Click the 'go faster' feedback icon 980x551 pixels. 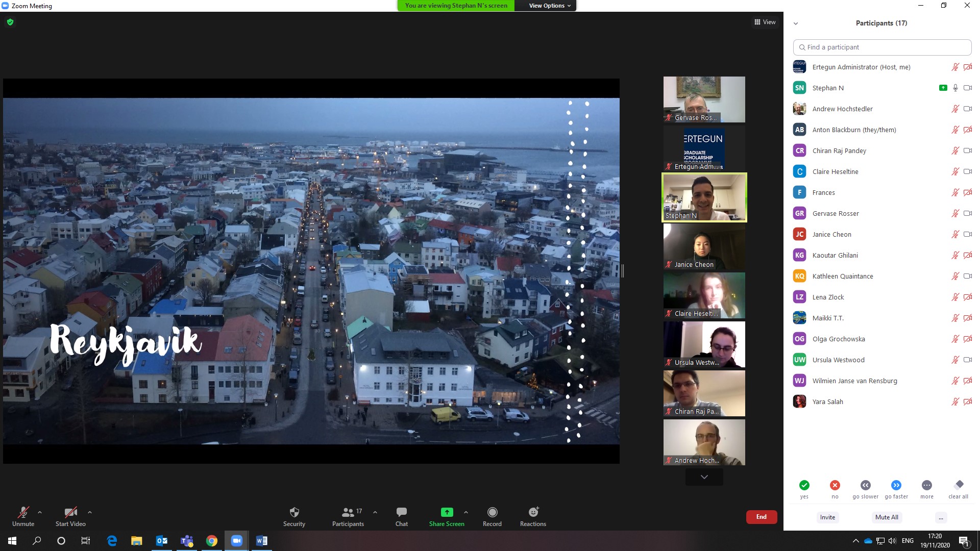click(x=896, y=485)
